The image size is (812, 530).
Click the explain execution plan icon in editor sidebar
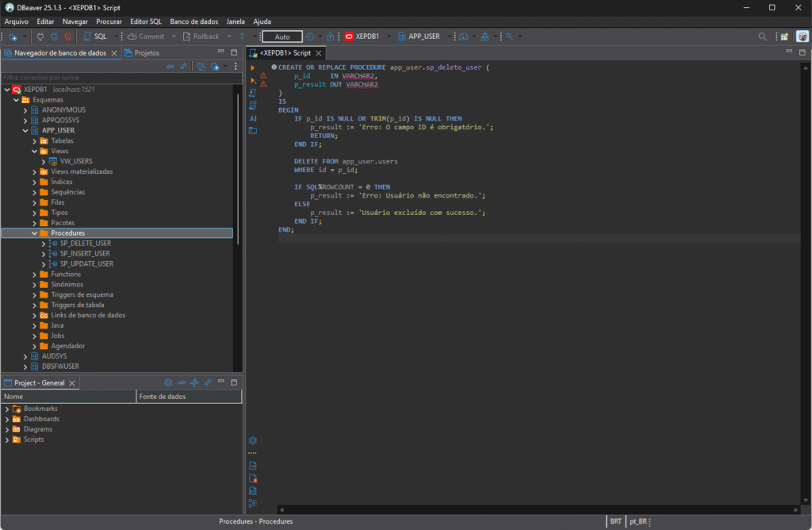click(253, 105)
